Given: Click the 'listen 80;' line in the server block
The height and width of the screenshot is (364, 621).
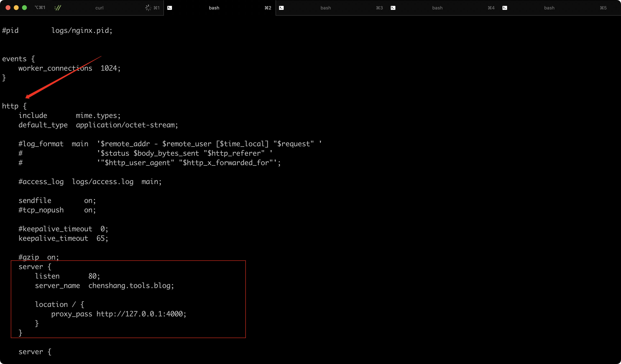Looking at the screenshot, I should coord(67,276).
